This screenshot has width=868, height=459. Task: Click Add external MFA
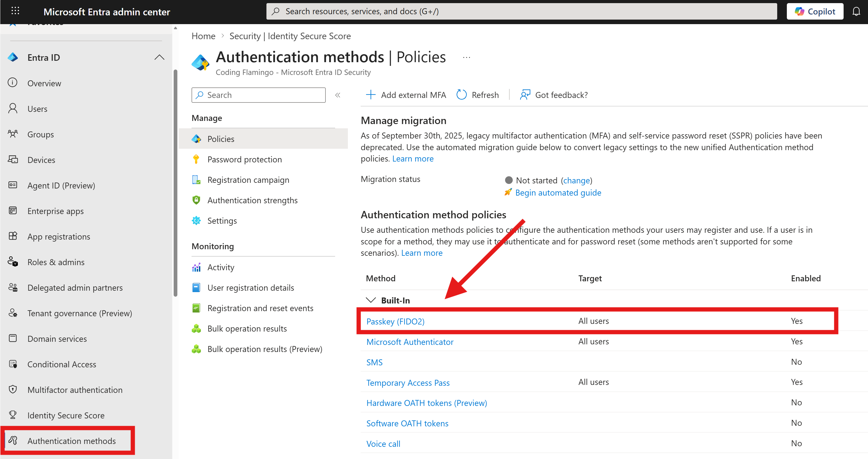[x=406, y=95]
